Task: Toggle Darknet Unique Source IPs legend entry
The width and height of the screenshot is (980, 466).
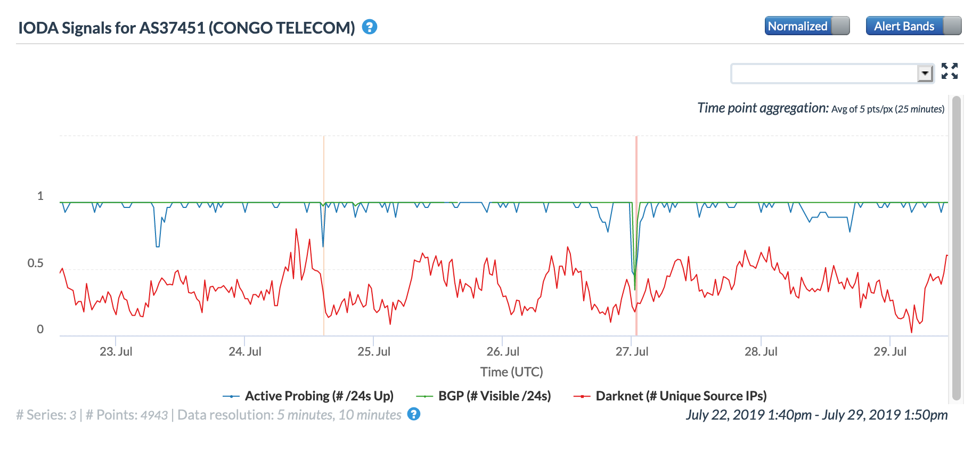Action: 681,396
